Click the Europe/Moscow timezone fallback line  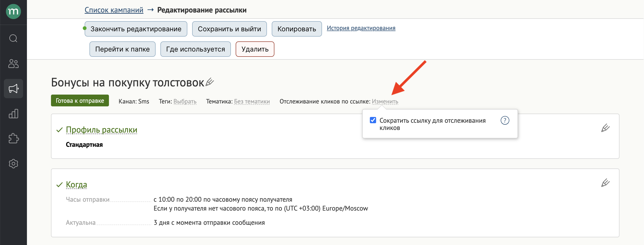click(261, 208)
